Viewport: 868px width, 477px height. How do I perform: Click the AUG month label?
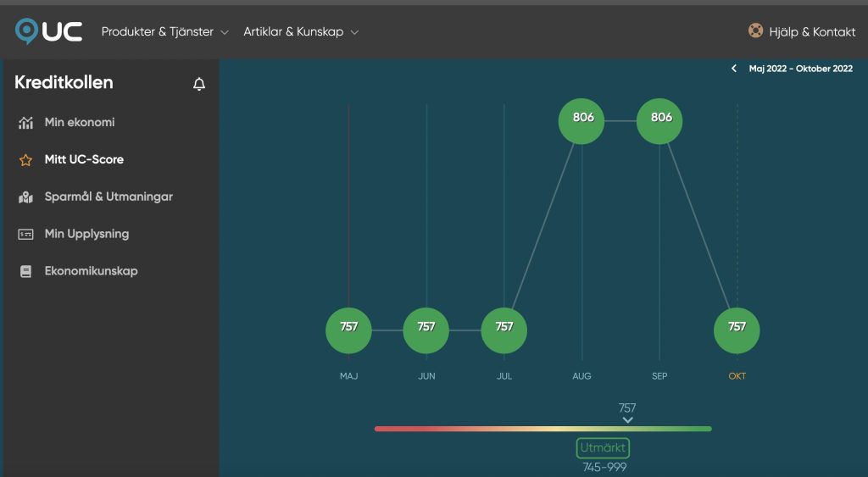coord(581,376)
